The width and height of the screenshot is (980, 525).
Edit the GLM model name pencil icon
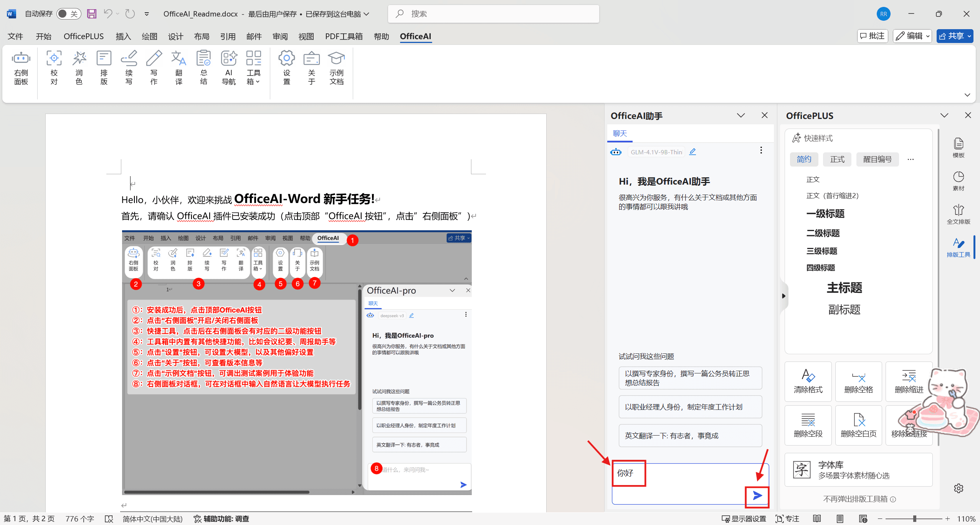[692, 152]
